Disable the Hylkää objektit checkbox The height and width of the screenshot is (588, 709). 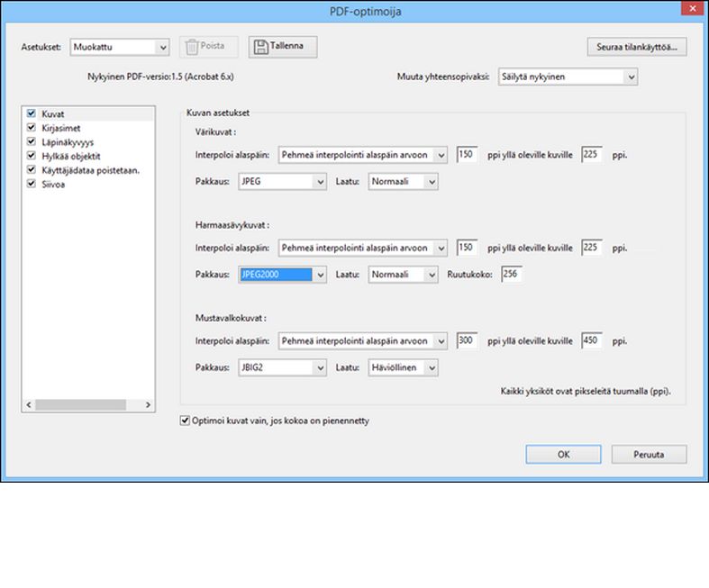32,156
